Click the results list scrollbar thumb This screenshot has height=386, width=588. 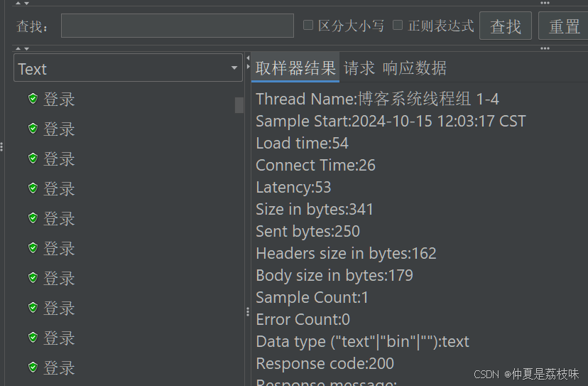[x=239, y=105]
